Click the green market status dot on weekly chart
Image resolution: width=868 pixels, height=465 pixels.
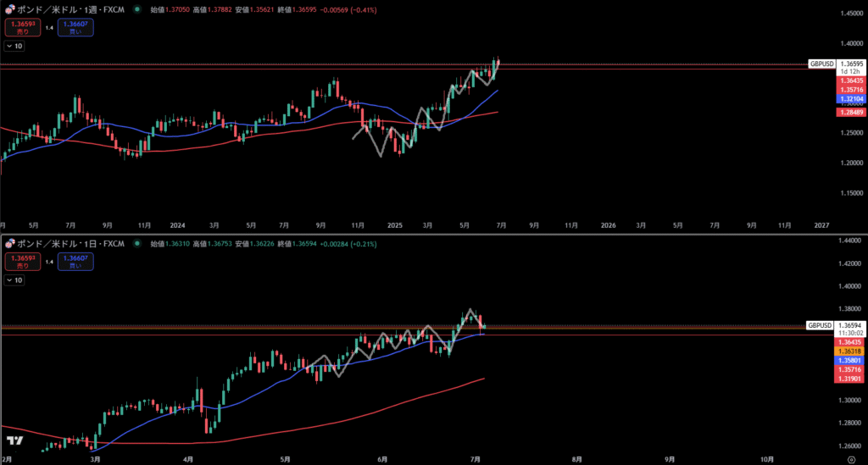pos(137,9)
